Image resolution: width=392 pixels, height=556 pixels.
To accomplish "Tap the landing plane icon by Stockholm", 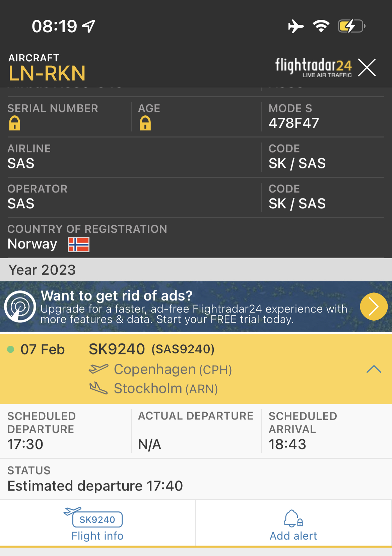I will click(x=99, y=388).
